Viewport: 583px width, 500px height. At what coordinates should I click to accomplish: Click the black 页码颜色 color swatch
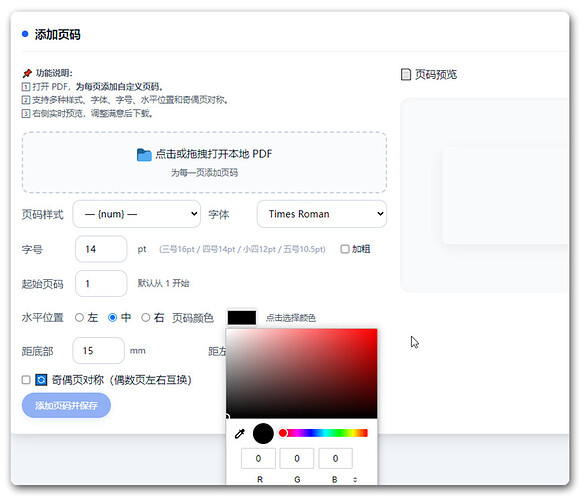click(x=242, y=318)
